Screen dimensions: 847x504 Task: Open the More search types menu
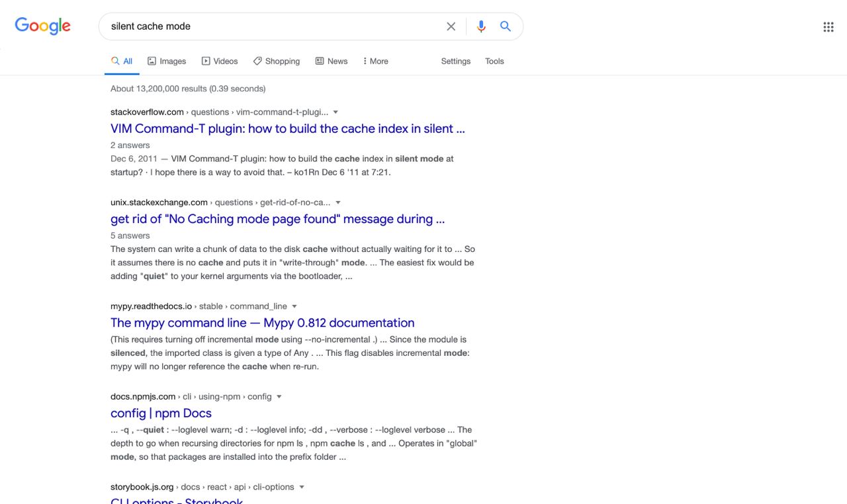tap(375, 61)
